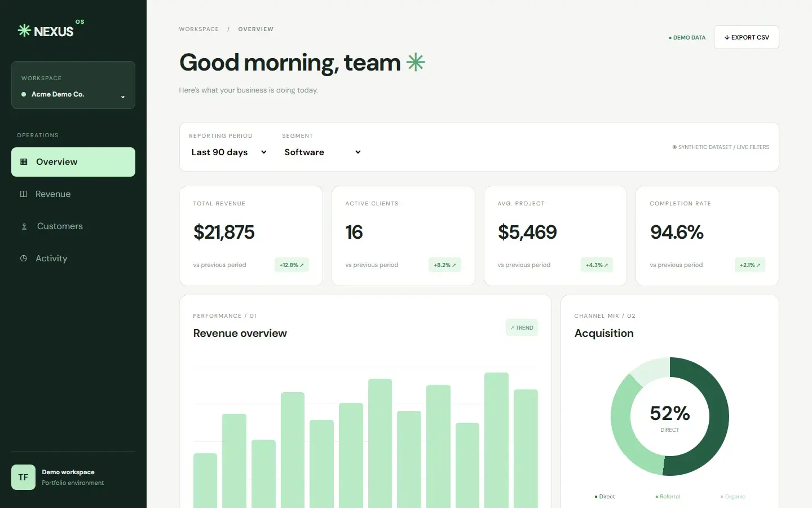This screenshot has width=812, height=508.
Task: Click the +2.1% badge on Completion Rate
Action: tap(750, 265)
